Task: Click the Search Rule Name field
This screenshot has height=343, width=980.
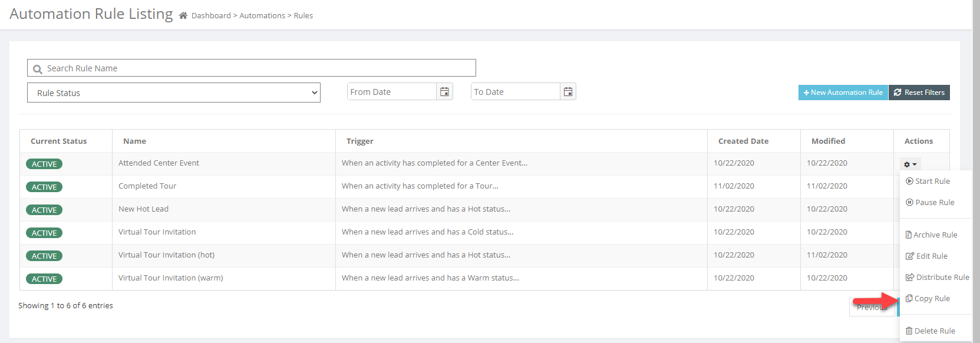Action: pos(252,68)
